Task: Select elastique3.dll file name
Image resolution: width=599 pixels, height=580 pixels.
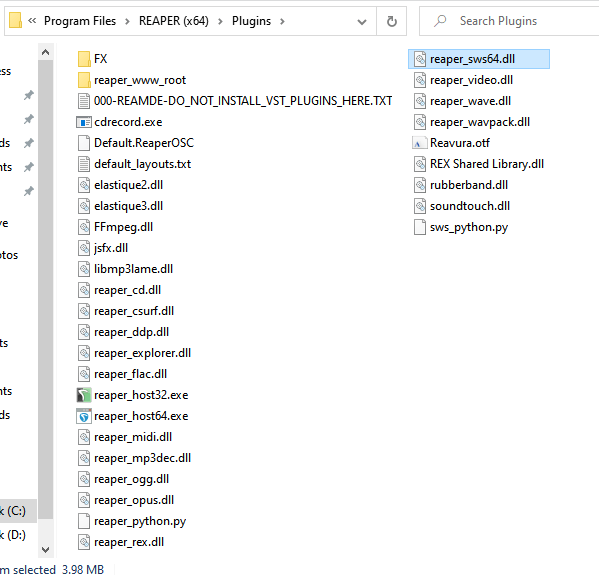Action: click(128, 206)
